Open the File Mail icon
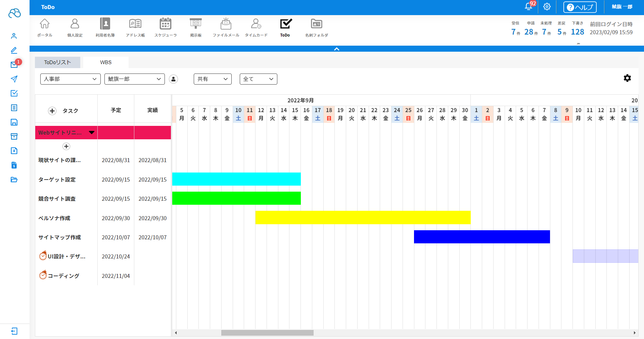644x339 pixels. (x=226, y=27)
